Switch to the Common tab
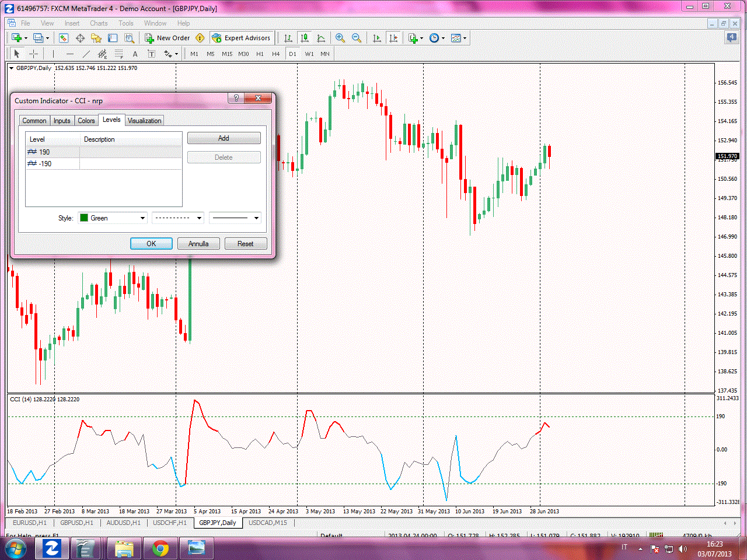This screenshot has height=560, width=747. pyautogui.click(x=34, y=121)
